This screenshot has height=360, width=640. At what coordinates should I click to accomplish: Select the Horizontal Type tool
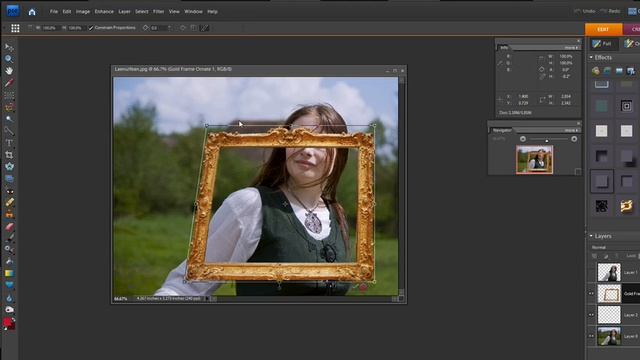pos(9,143)
